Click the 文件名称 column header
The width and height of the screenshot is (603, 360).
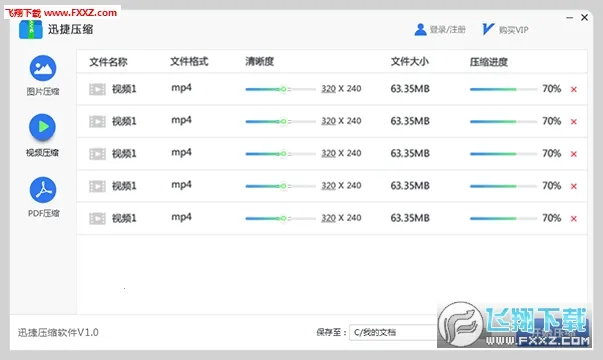click(x=108, y=62)
